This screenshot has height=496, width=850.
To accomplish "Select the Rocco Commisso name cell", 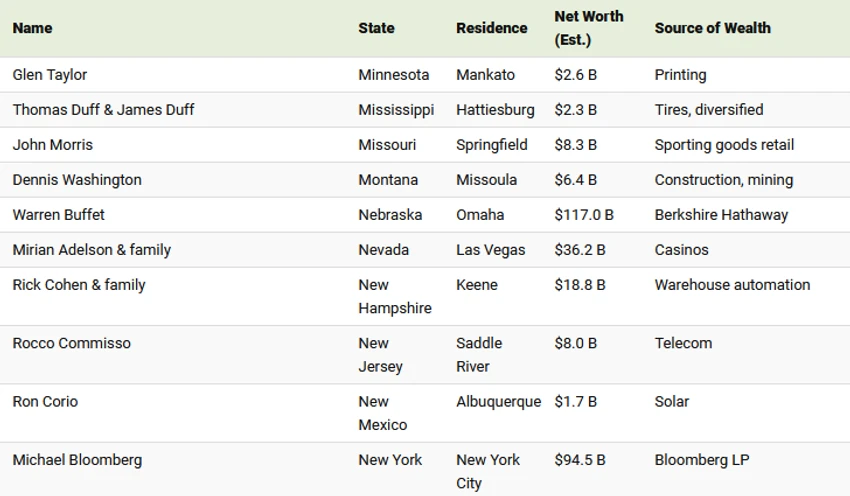I will pos(72,343).
